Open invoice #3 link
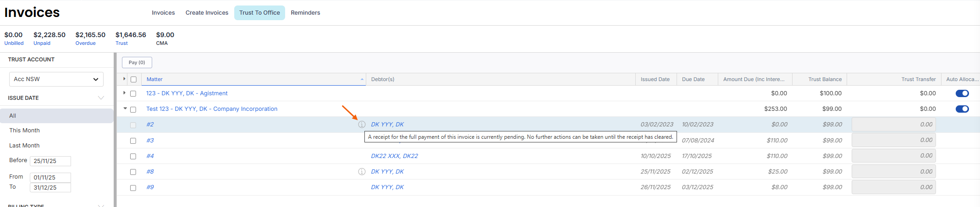This screenshot has width=980, height=207. [150, 141]
